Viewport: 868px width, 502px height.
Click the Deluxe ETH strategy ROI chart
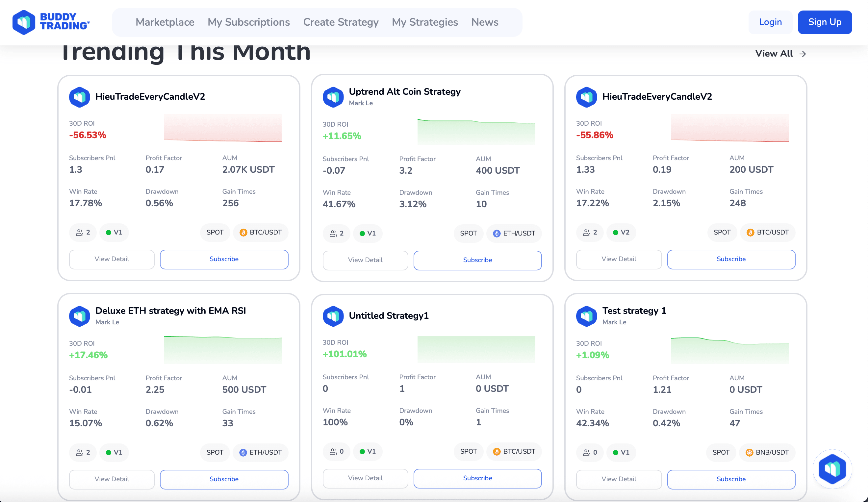222,349
